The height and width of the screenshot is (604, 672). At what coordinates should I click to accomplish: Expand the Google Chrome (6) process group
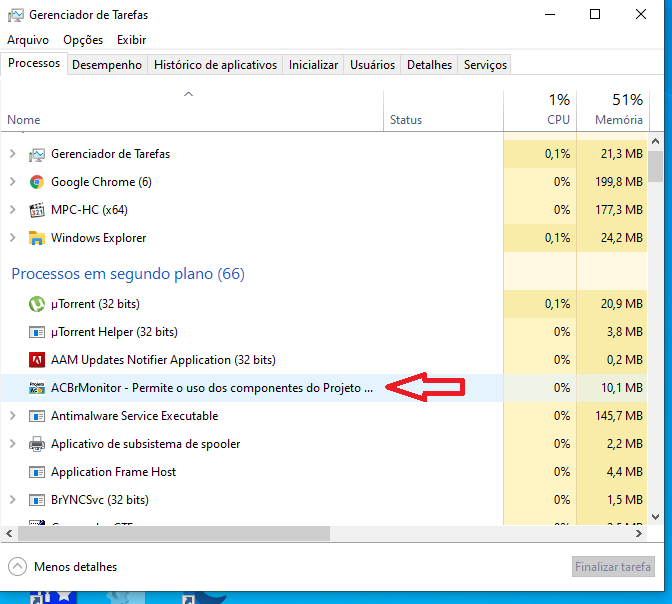(13, 182)
